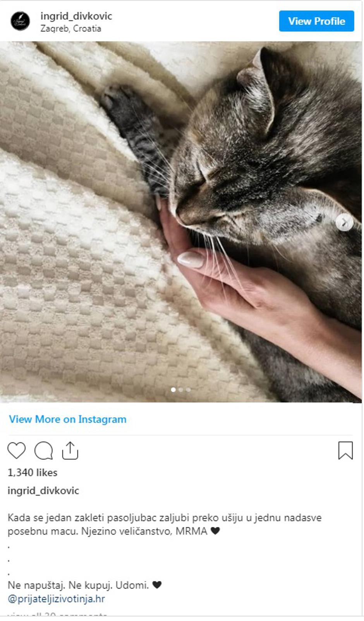Image resolution: width=364 pixels, height=621 pixels.
Task: Click the 'Ne napuštaj. Ne kupuj. Udomi.' line
Action: click(84, 585)
